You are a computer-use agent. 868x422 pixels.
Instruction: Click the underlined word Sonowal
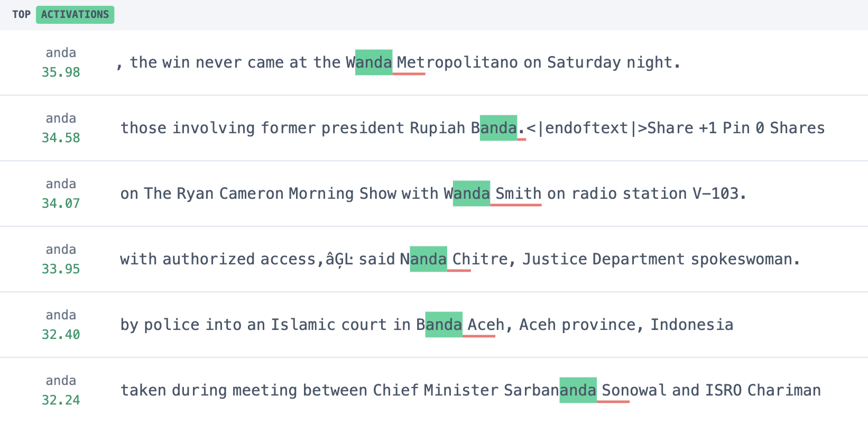634,390
